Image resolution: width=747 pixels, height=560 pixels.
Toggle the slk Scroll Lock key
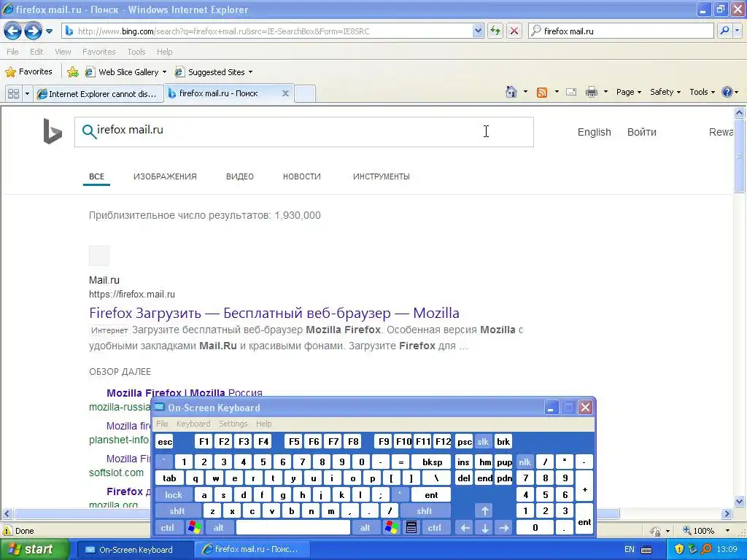tap(483, 441)
